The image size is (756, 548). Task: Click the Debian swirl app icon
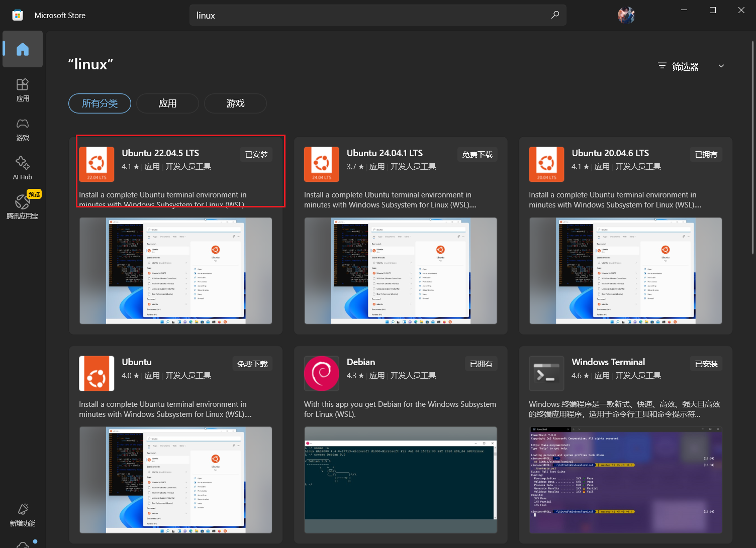pos(322,373)
